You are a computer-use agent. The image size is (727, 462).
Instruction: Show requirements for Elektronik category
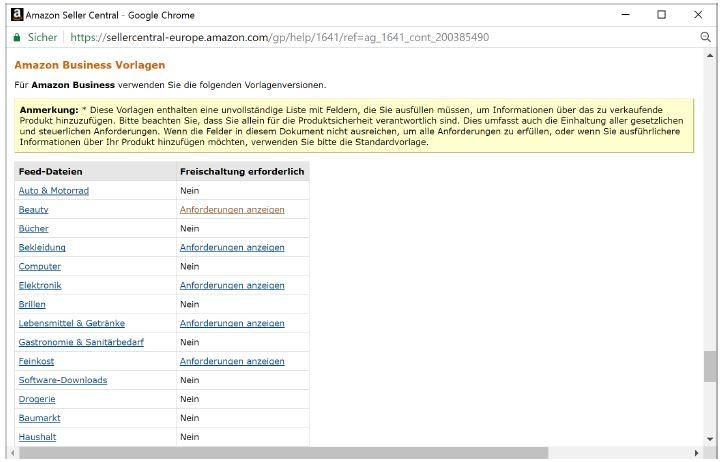232,286
